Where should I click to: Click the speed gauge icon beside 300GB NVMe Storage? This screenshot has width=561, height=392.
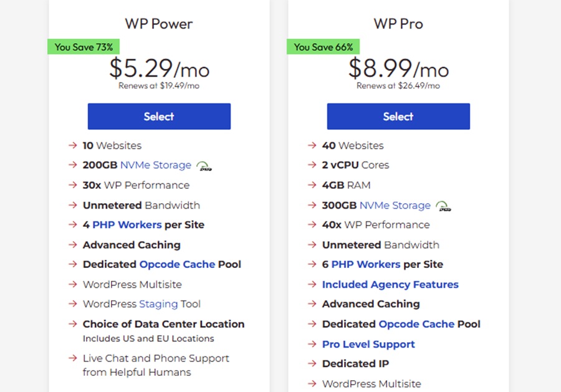click(444, 206)
